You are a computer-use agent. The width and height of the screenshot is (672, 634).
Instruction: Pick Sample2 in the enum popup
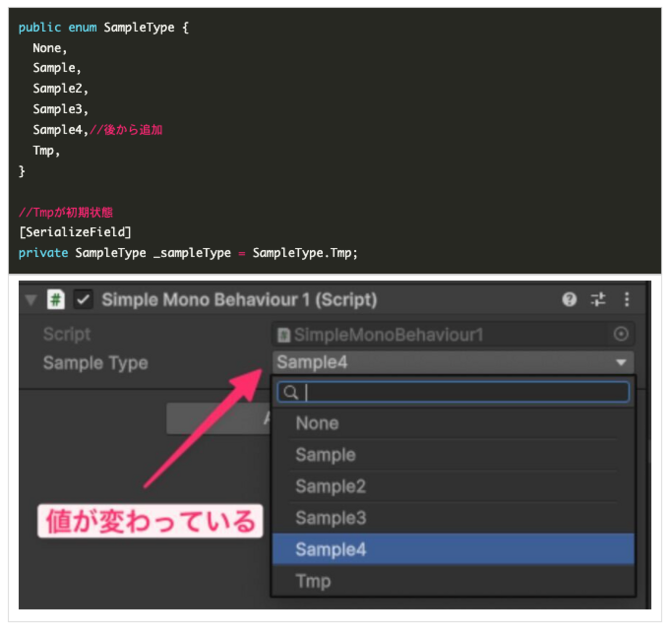coord(453,487)
